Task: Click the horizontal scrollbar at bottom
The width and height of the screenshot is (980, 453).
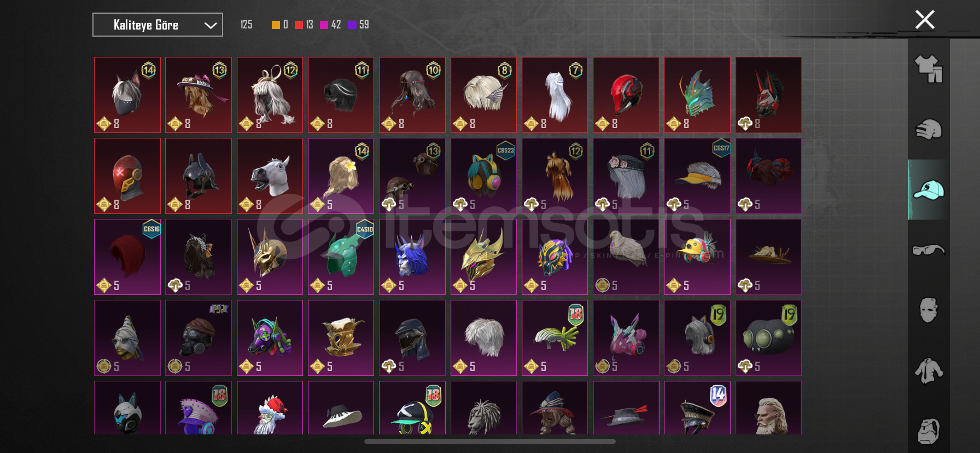Action: point(490,442)
